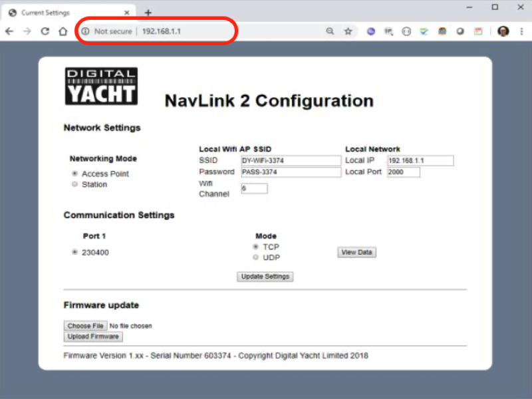This screenshot has height=399, width=532.
Task: Click the Communication Settings heading
Action: click(x=119, y=215)
